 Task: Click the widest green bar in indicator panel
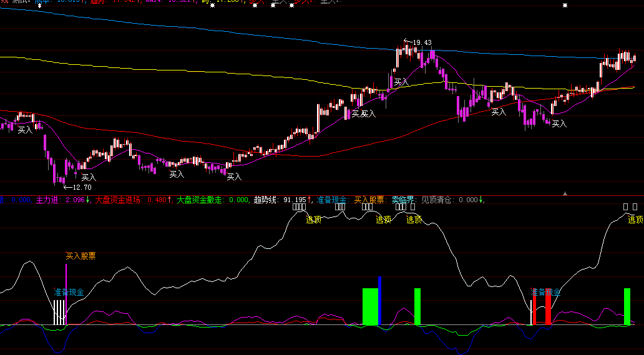pos(371,306)
